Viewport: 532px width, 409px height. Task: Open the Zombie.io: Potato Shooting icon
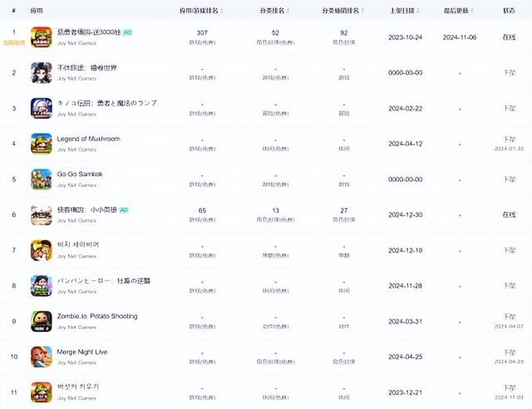coord(41,321)
